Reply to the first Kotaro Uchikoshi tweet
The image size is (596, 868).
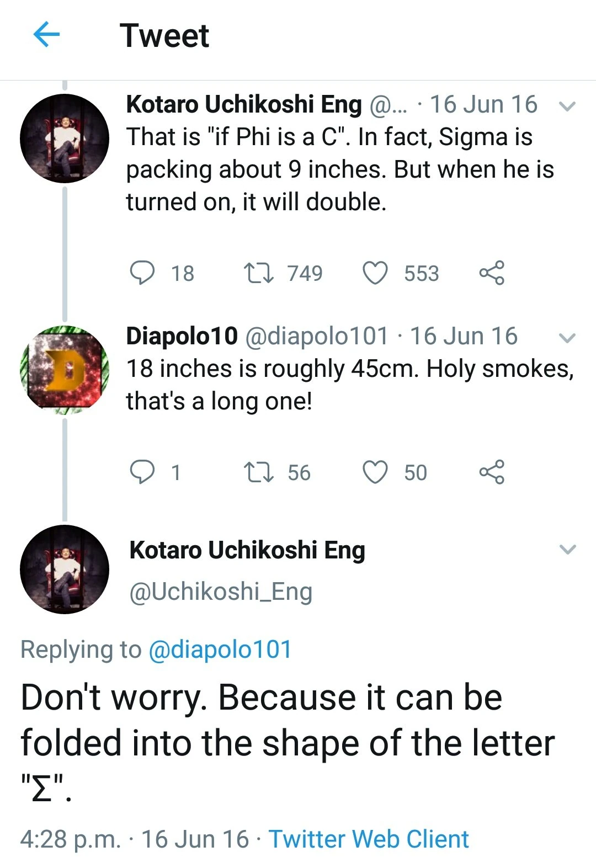pyautogui.click(x=142, y=273)
